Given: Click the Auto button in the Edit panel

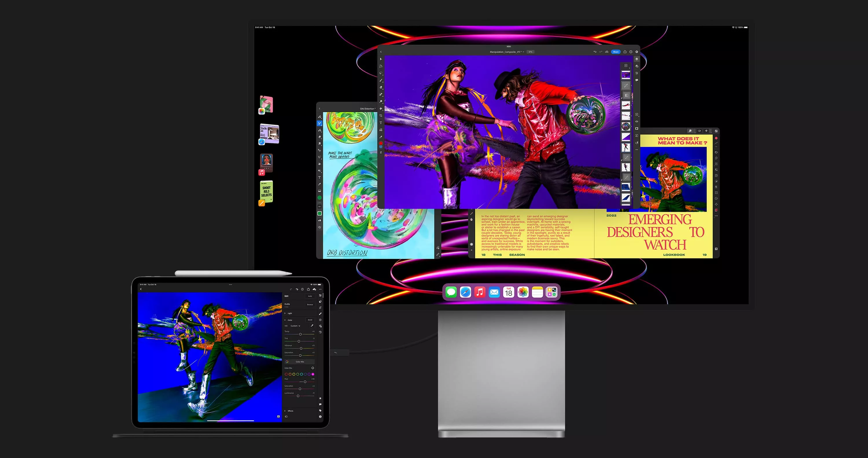Looking at the screenshot, I should [x=310, y=296].
